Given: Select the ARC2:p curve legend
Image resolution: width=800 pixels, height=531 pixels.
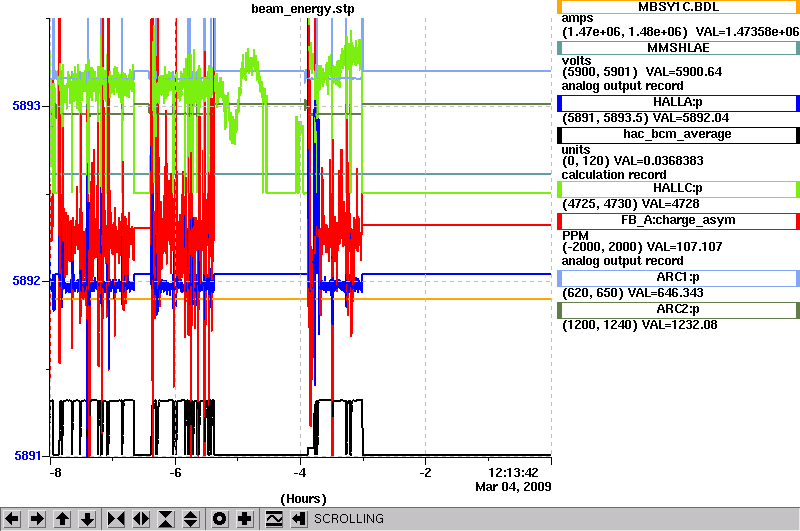Looking at the screenshot, I should 678,310.
